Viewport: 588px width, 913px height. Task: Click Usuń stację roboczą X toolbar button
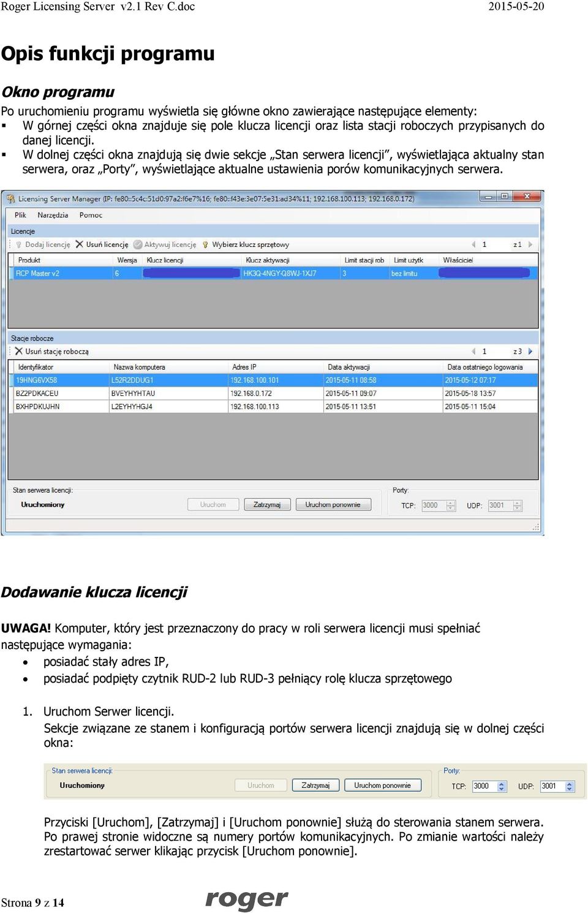(52, 352)
